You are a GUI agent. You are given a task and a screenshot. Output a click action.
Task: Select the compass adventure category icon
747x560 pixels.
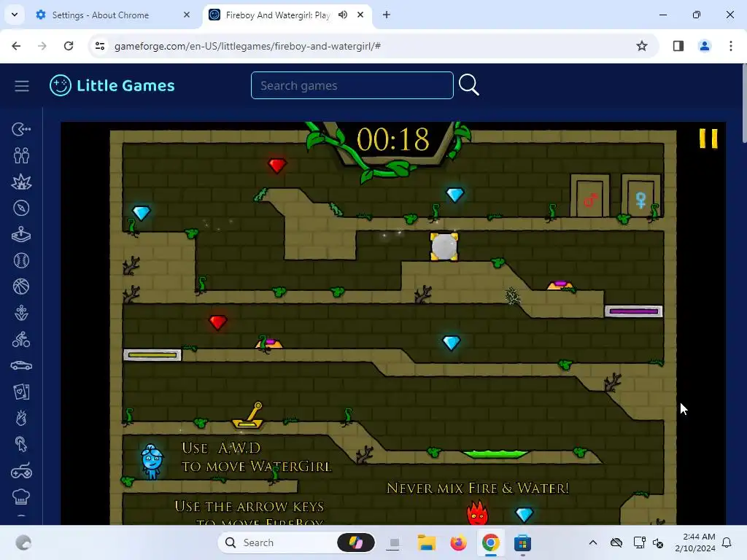(21, 208)
